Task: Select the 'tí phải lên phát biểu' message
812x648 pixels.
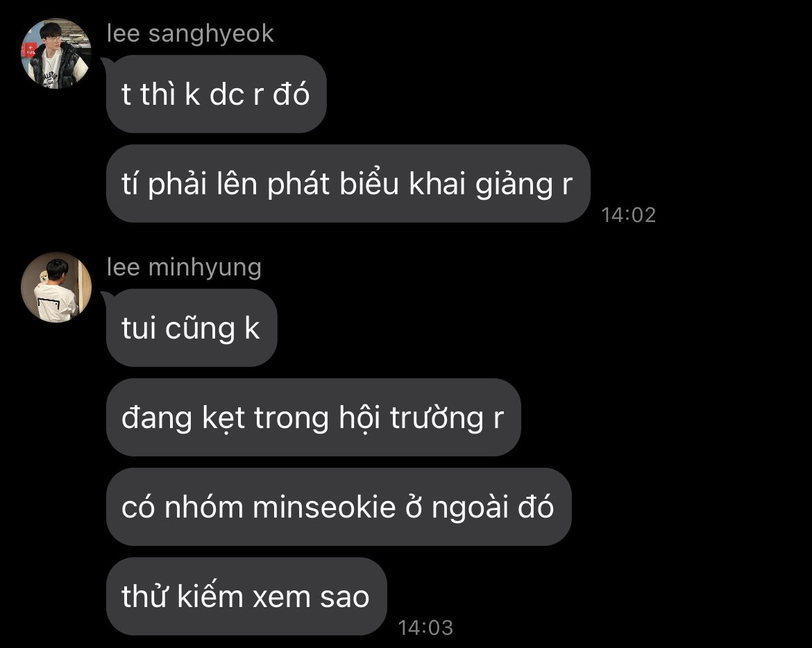Action: 348,184
